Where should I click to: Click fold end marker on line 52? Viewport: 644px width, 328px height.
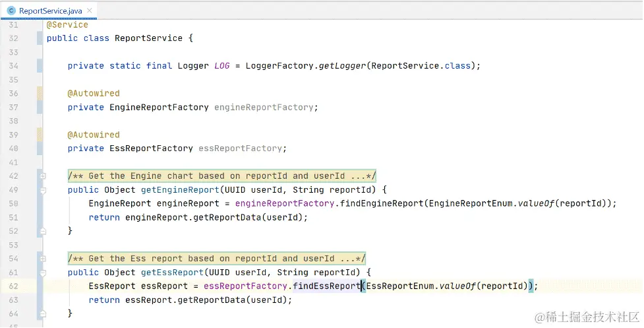(43, 231)
